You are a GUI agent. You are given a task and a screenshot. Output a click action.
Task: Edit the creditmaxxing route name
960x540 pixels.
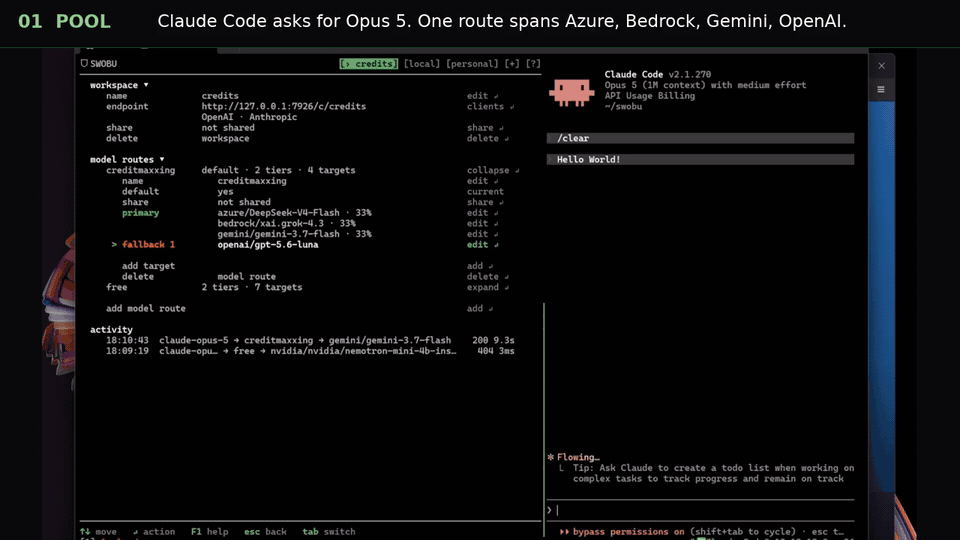click(x=482, y=181)
